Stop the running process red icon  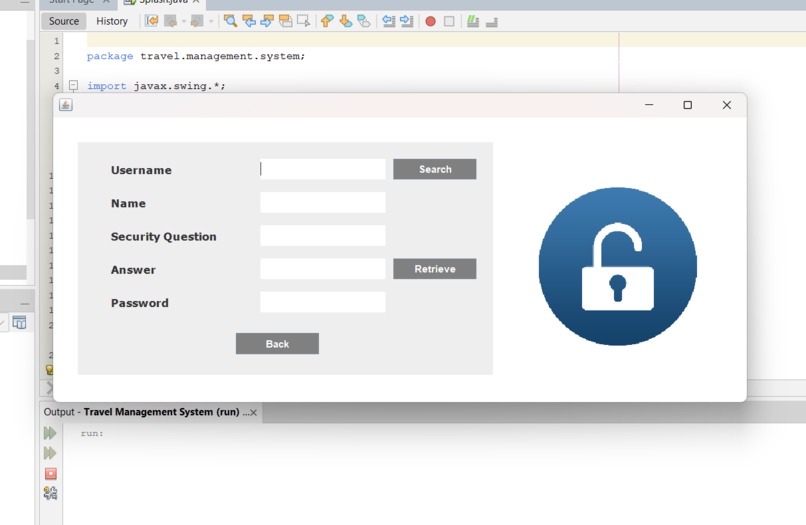click(x=50, y=474)
